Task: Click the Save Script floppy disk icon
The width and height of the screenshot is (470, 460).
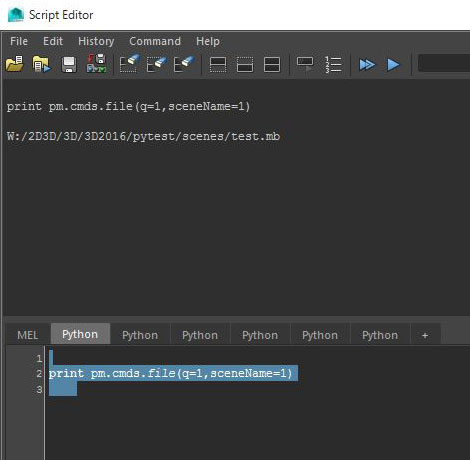Action: [x=69, y=64]
